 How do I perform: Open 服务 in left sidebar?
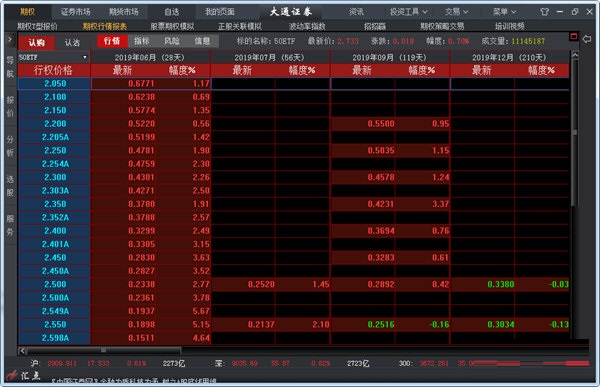(10, 225)
